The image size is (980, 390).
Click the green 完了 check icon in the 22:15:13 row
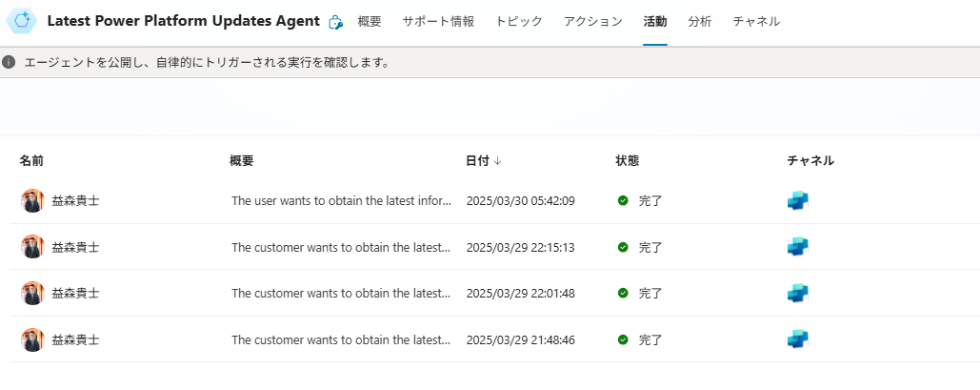point(623,247)
